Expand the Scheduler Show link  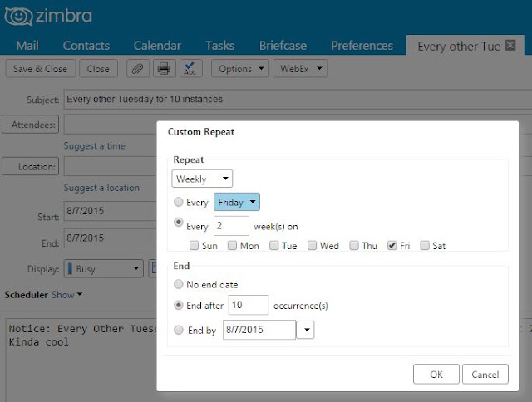coord(66,295)
